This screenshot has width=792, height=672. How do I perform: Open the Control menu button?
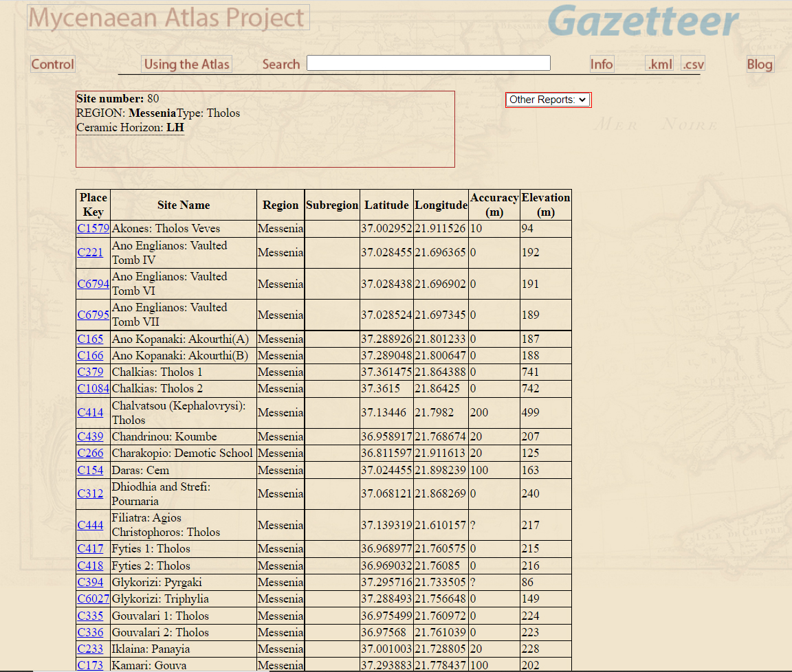pyautogui.click(x=52, y=65)
